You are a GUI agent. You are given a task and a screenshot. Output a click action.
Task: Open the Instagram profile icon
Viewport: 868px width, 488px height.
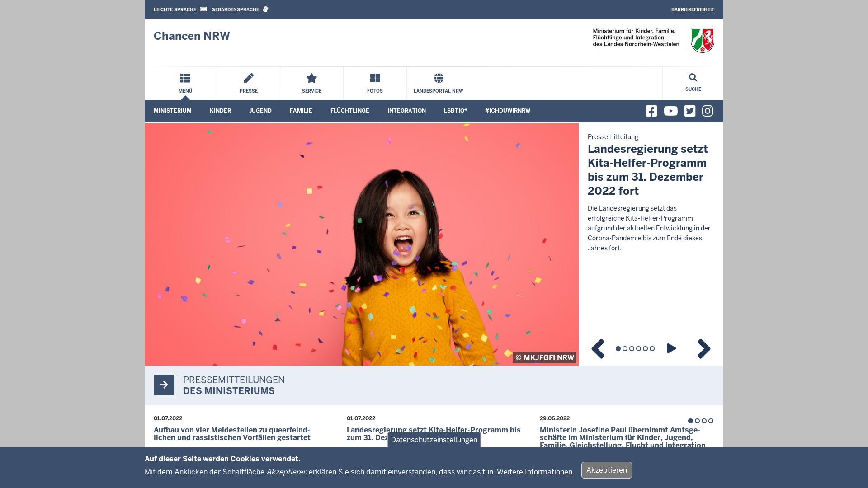pos(708,111)
